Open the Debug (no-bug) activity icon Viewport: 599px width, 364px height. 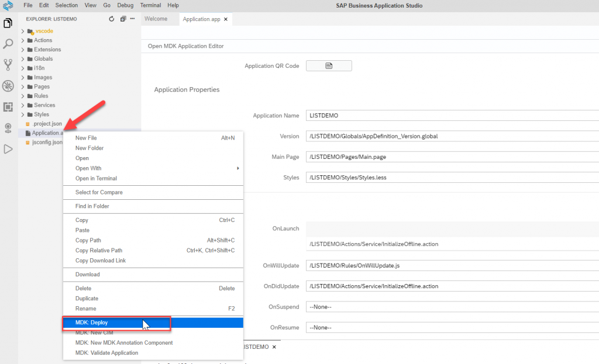click(x=8, y=86)
